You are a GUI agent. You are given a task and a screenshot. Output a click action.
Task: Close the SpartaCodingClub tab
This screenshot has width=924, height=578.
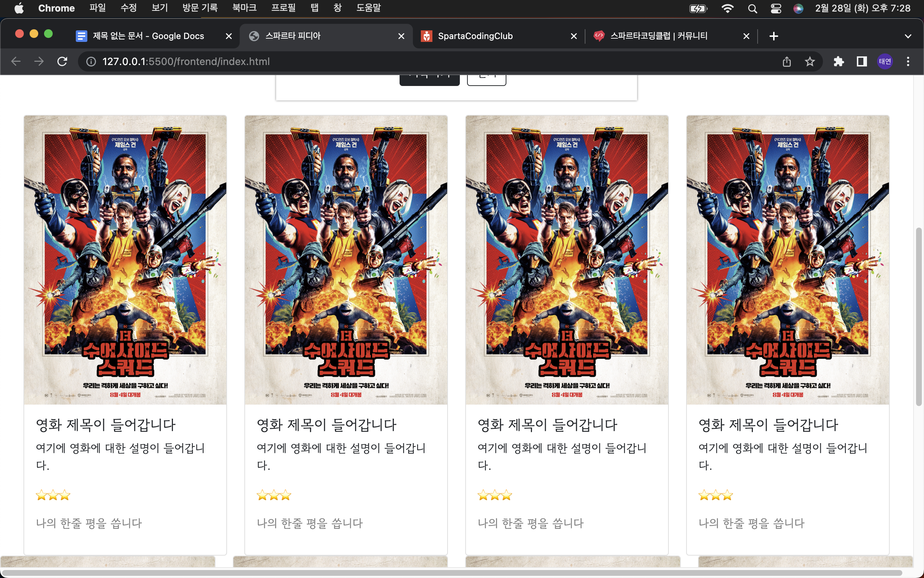[574, 36]
